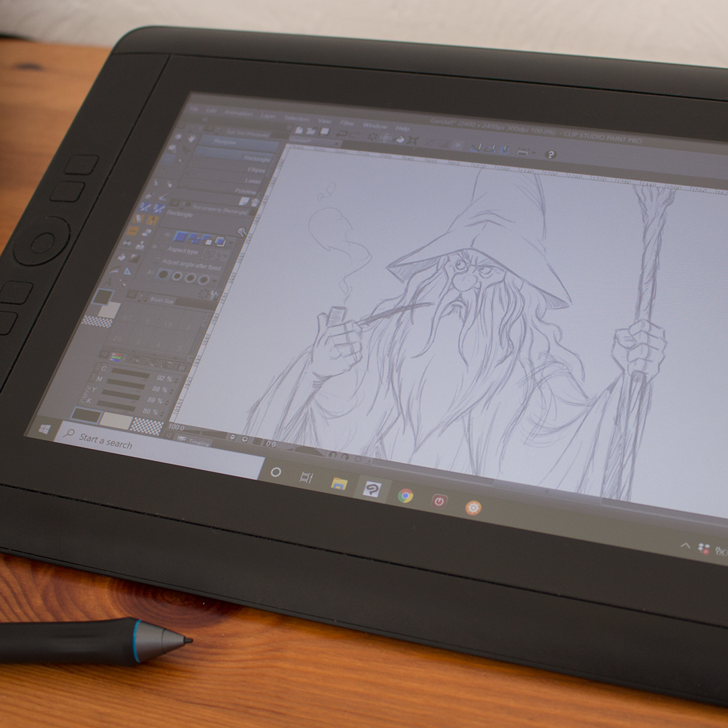Select the Text tool letter A

coord(110,281)
